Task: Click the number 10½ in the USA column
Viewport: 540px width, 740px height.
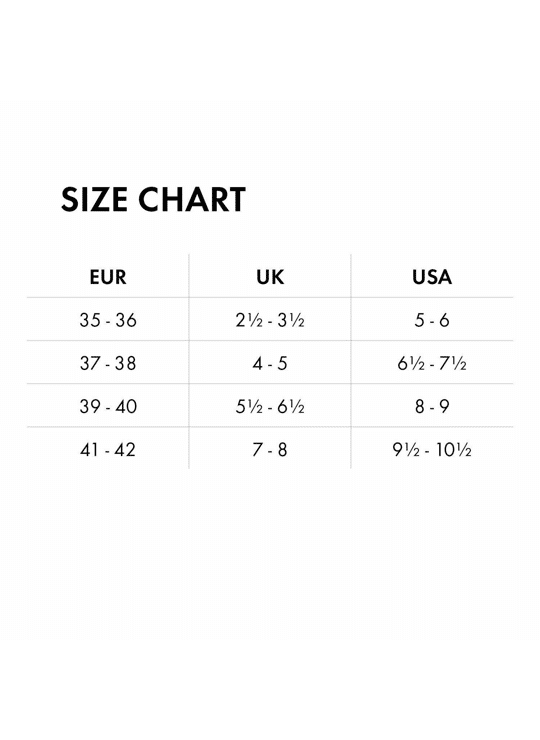Action: pyautogui.click(x=454, y=449)
